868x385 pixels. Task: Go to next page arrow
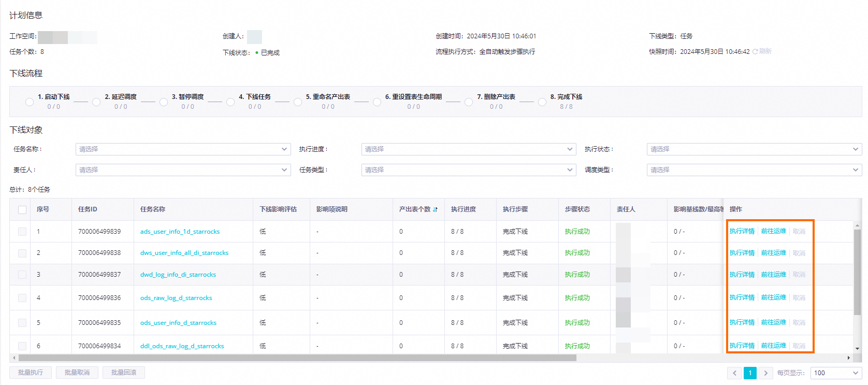tap(765, 373)
